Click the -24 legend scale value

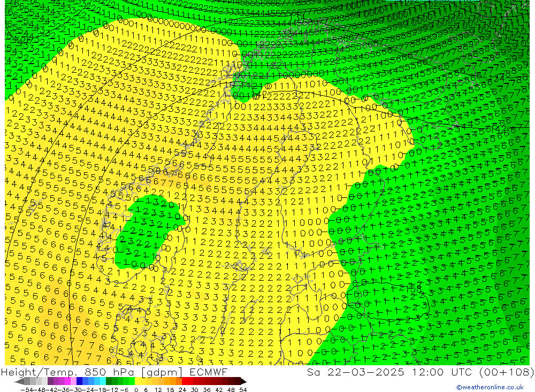(88, 390)
